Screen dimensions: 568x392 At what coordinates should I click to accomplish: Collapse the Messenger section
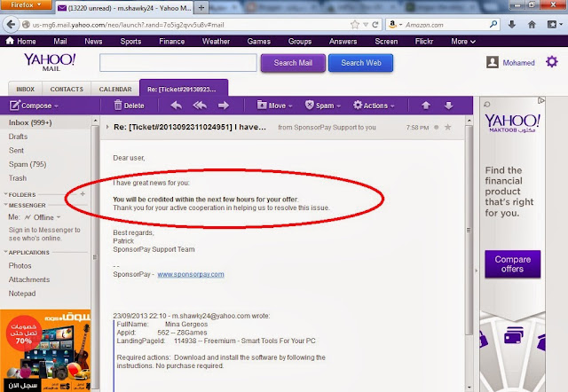click(x=6, y=205)
